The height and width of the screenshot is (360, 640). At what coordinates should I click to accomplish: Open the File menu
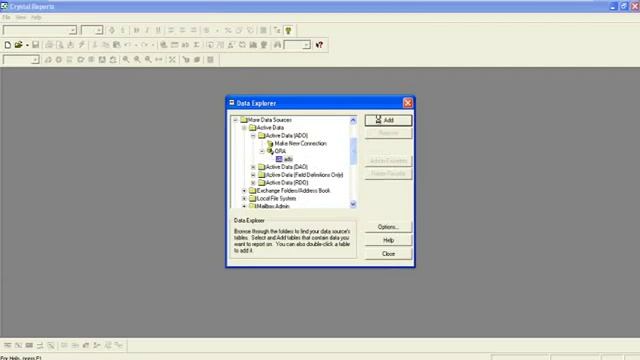tap(6, 18)
